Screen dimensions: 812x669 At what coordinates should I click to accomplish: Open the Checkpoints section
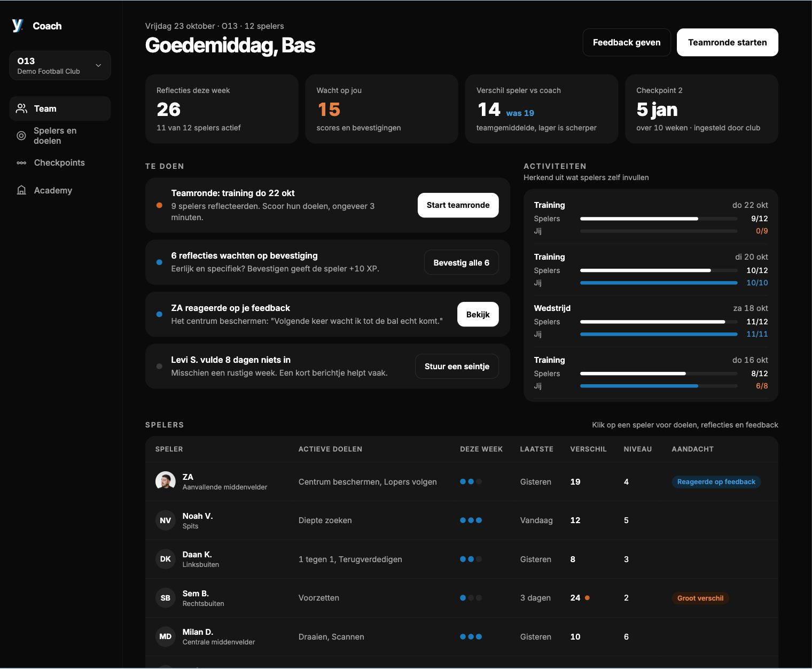click(60, 163)
